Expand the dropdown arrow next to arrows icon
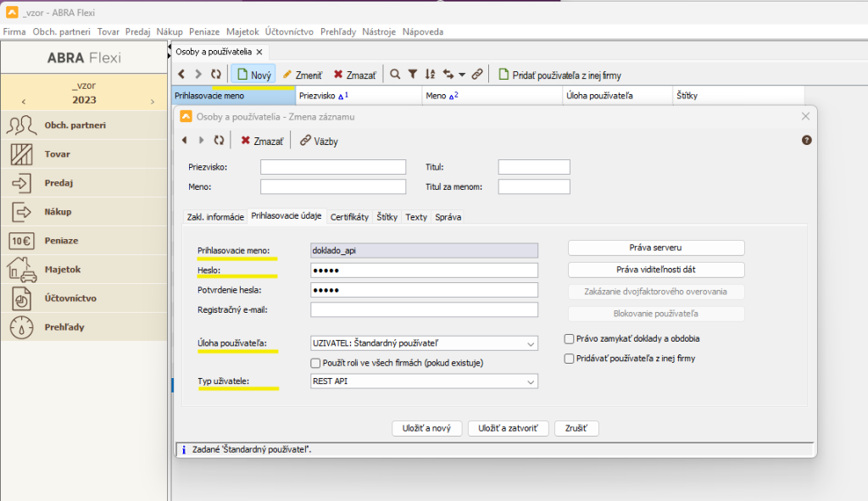This screenshot has height=501, width=868. [462, 75]
